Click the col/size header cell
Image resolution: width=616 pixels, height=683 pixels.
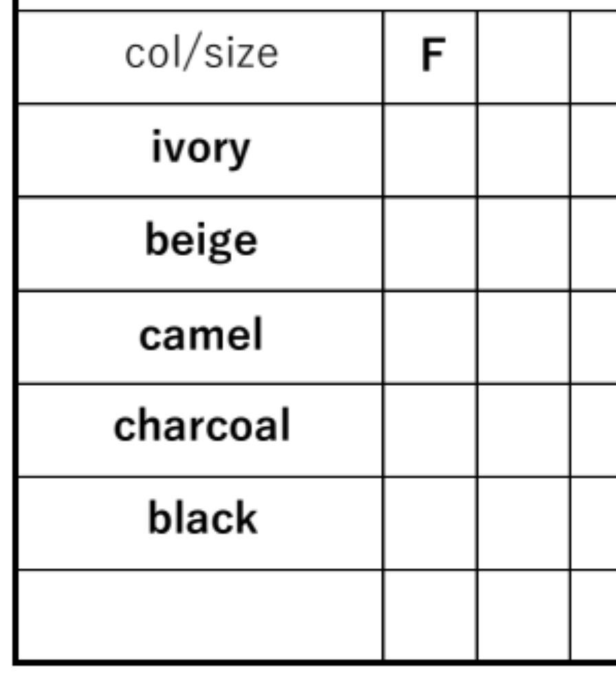[200, 56]
